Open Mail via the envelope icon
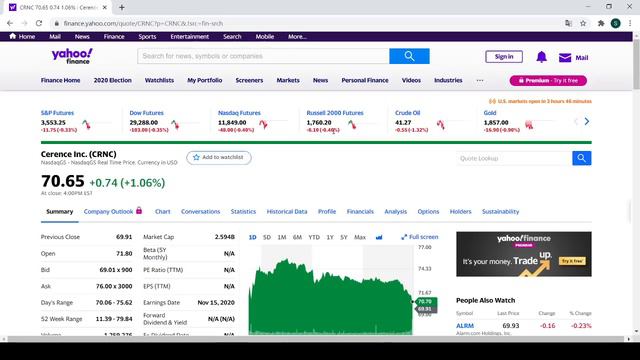 [x=565, y=58]
